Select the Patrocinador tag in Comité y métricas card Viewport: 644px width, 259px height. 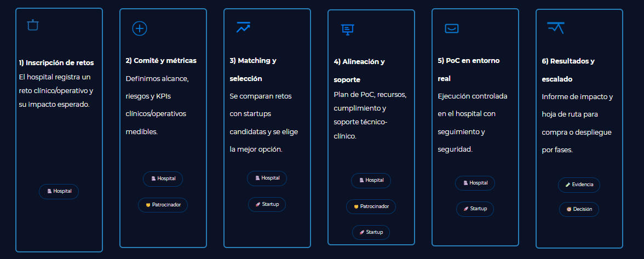tap(163, 205)
